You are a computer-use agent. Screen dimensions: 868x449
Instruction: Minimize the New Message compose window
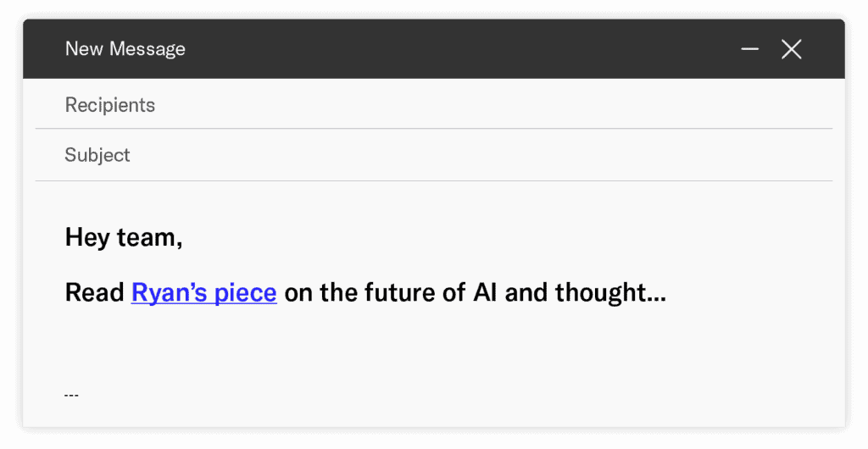pyautogui.click(x=749, y=49)
